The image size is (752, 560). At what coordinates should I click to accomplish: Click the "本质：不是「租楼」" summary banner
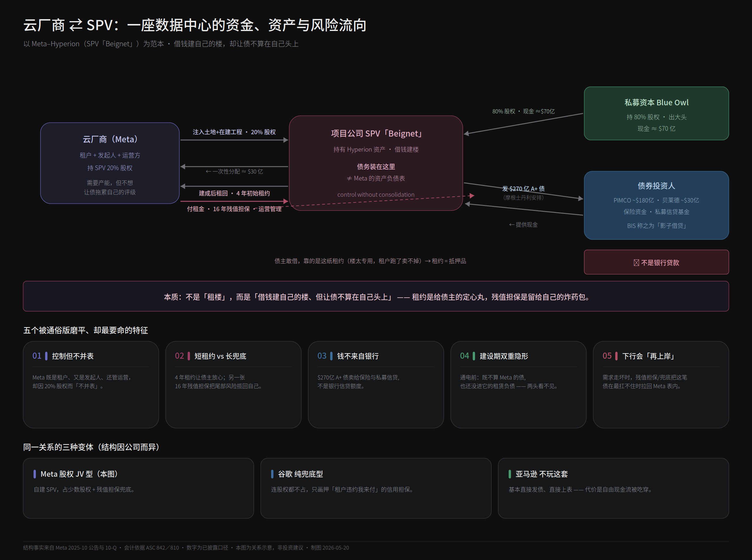[376, 296]
